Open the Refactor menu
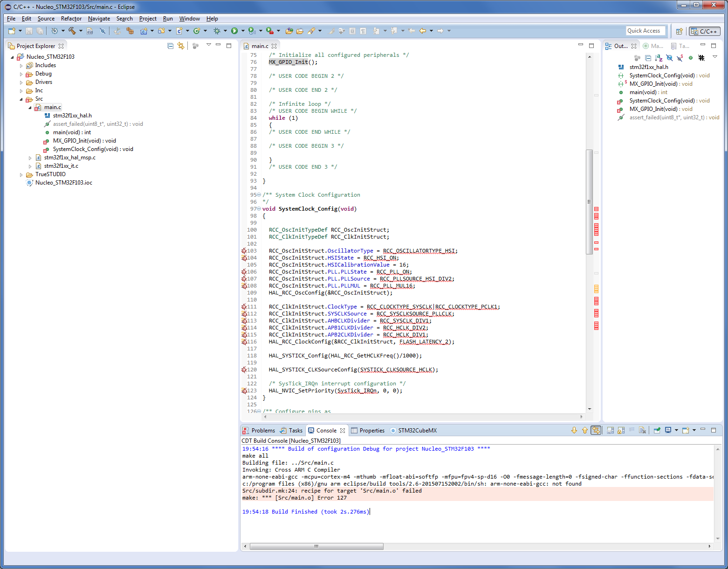The image size is (728, 569). [x=71, y=19]
